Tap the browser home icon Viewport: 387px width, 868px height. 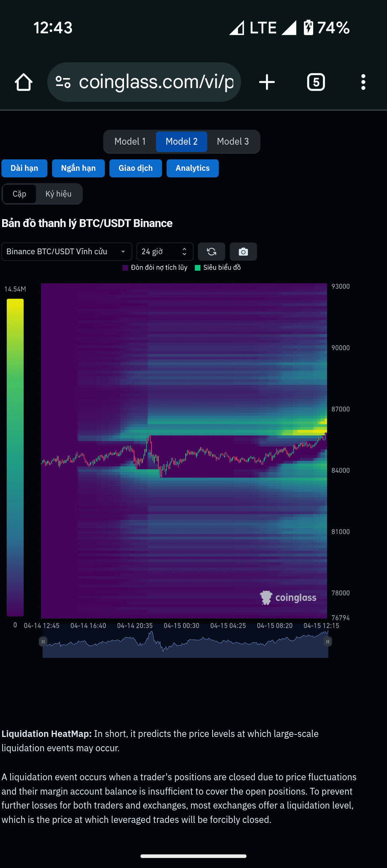tap(24, 82)
